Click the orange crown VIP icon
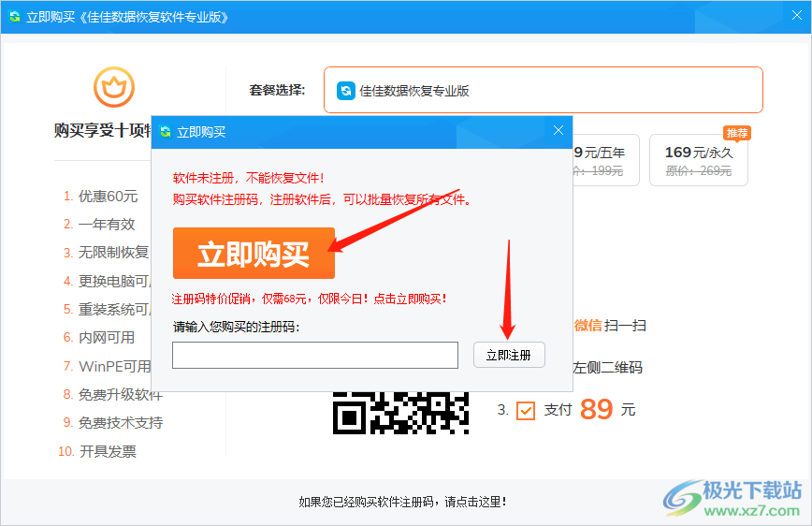812x526 pixels. click(114, 87)
